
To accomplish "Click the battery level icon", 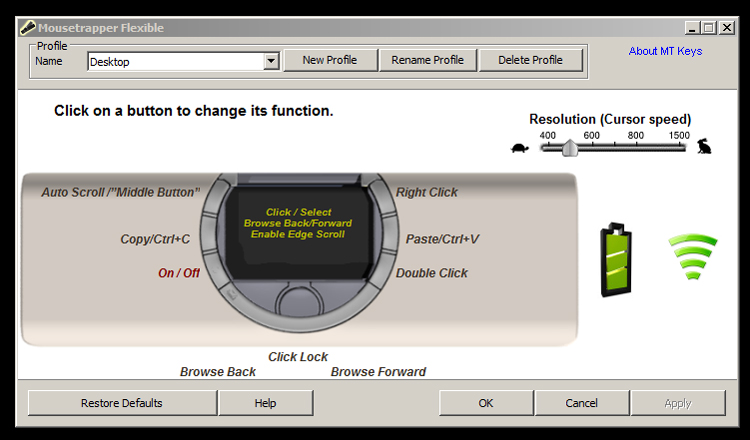I will 616,260.
